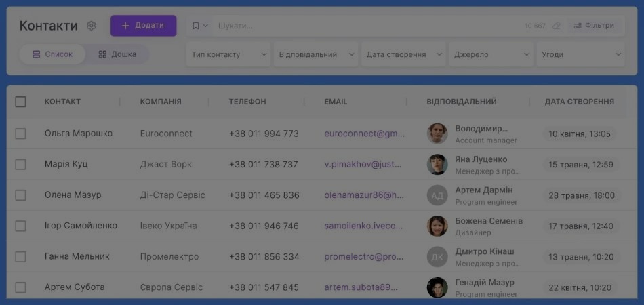Tick checkbox for Артем Субота

click(20, 287)
